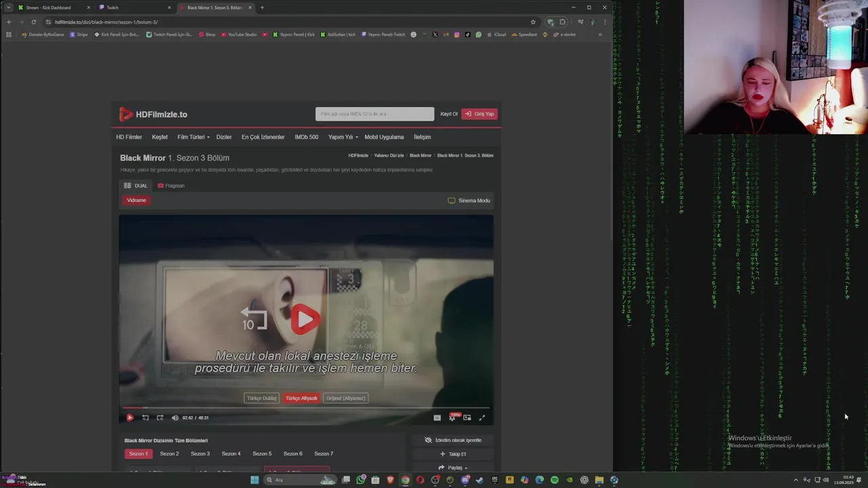Switch to Sezon 1 tab
This screenshot has height=488, width=868.
click(x=138, y=453)
